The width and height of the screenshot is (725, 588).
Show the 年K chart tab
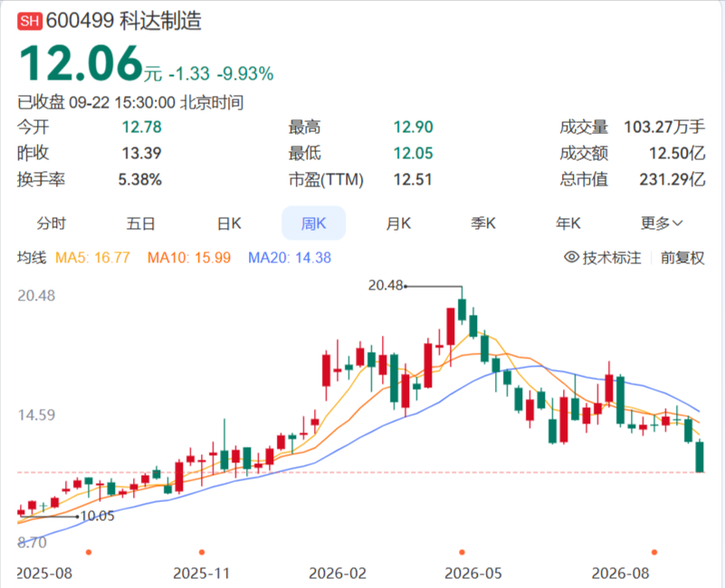click(568, 223)
